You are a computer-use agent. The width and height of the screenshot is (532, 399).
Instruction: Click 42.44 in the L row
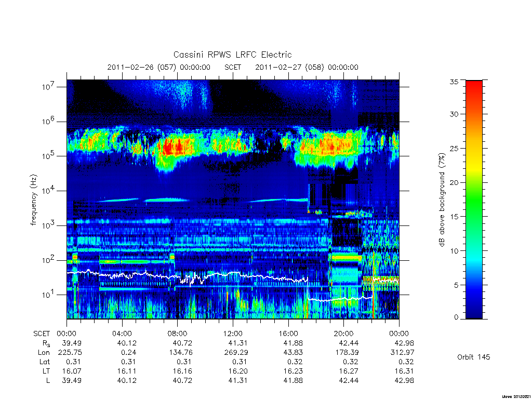click(x=349, y=381)
